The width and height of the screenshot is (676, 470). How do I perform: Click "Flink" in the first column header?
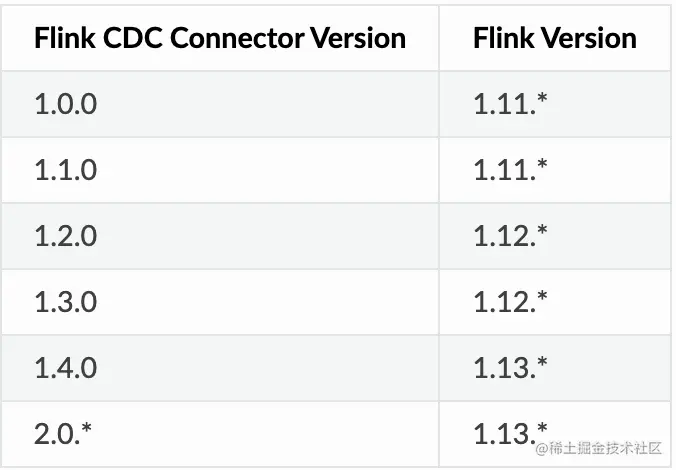(x=62, y=38)
